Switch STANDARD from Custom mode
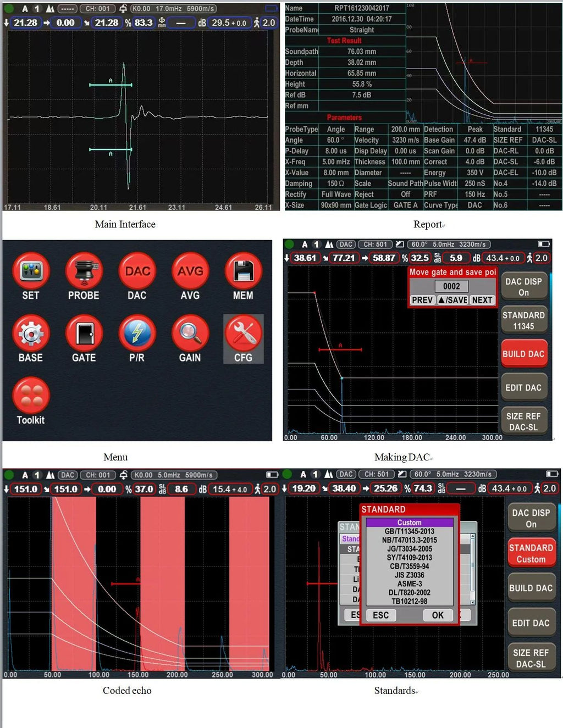 pos(531,553)
